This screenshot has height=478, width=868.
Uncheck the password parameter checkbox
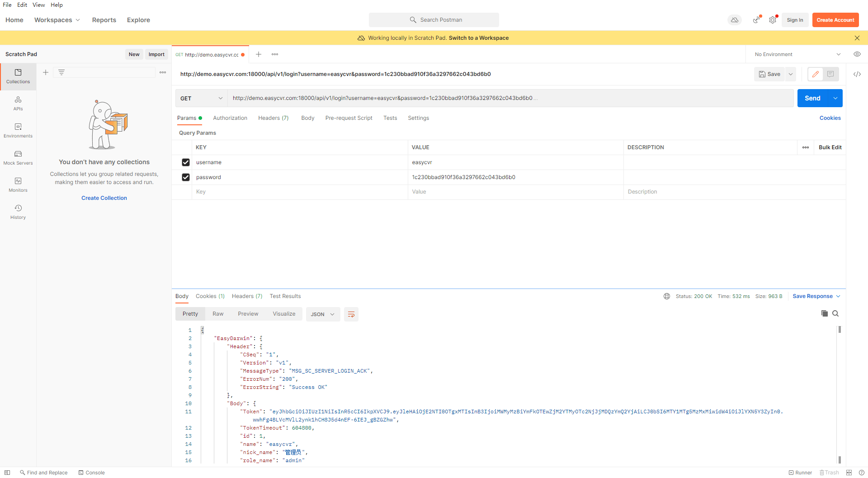pyautogui.click(x=186, y=177)
